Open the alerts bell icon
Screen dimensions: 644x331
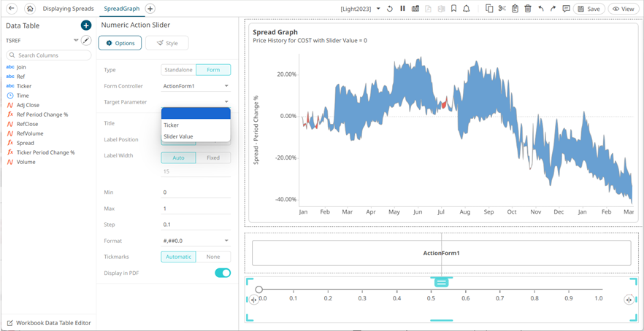pos(467,9)
